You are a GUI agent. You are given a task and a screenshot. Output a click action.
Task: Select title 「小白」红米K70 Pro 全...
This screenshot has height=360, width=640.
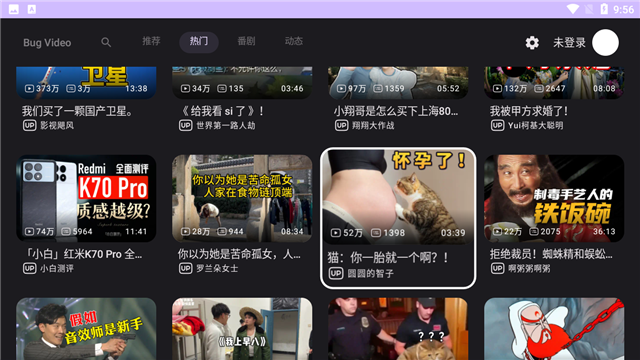click(x=82, y=254)
